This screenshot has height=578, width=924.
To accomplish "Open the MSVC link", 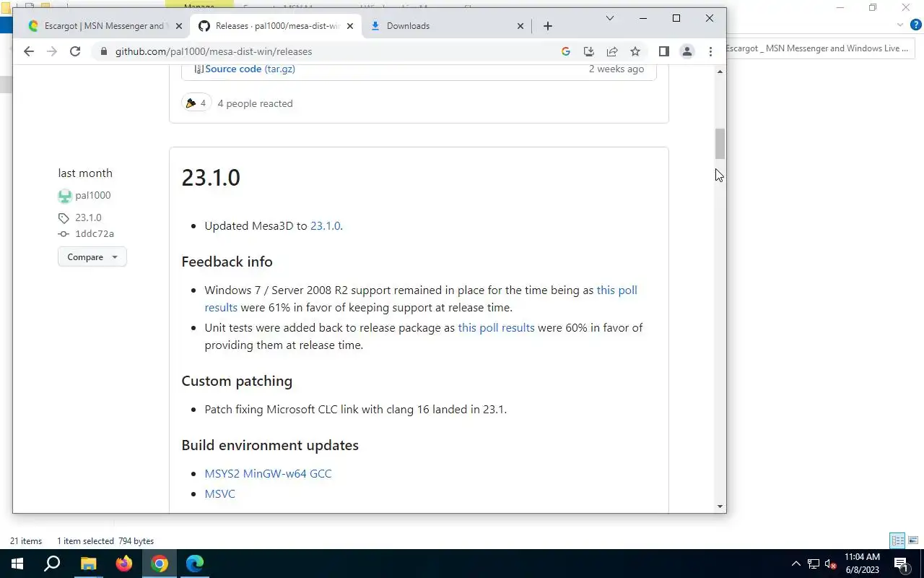I will tap(219, 493).
